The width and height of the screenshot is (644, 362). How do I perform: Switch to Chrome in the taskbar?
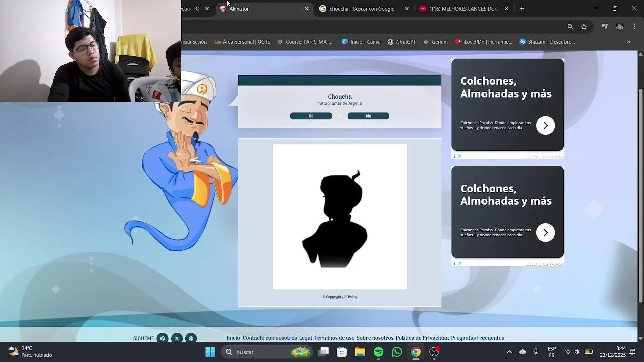(416, 352)
